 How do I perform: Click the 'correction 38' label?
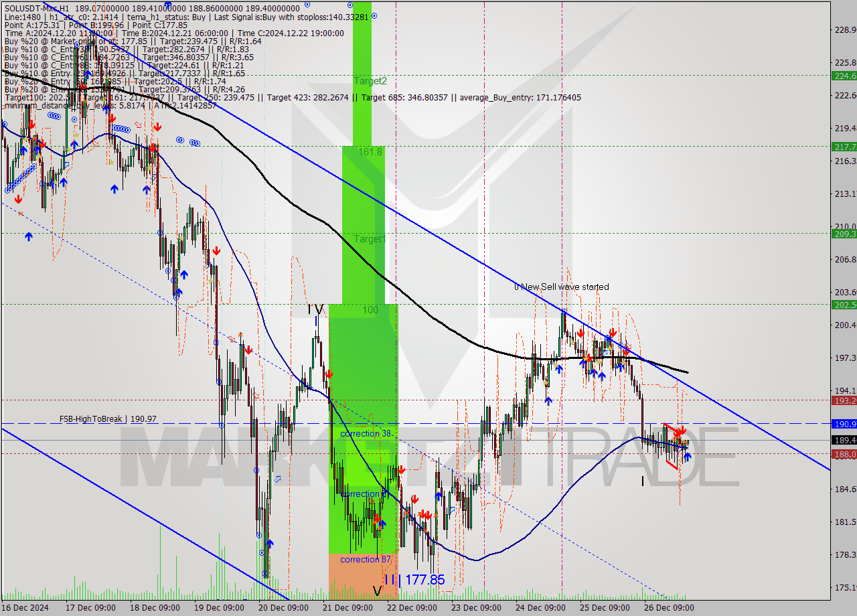pyautogui.click(x=366, y=433)
